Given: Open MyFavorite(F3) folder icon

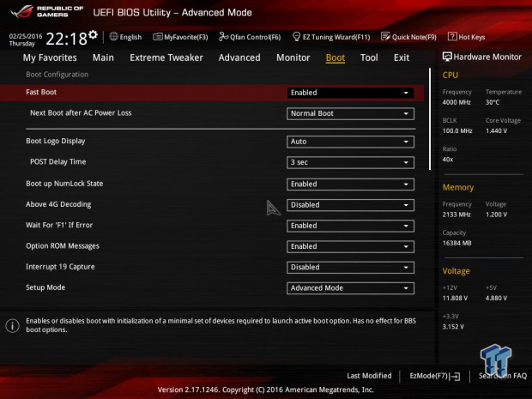Looking at the screenshot, I should 157,37.
